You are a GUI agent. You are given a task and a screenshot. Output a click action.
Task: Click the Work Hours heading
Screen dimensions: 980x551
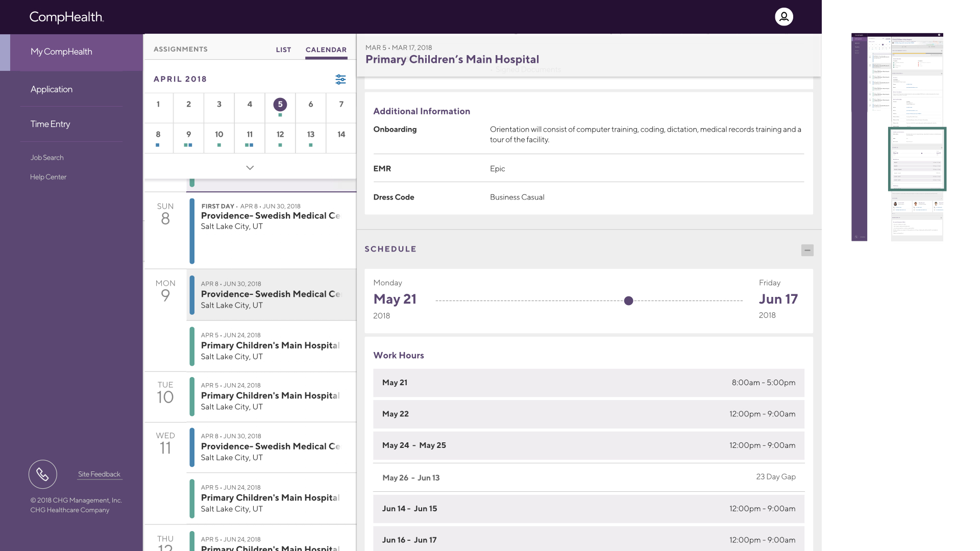click(399, 356)
